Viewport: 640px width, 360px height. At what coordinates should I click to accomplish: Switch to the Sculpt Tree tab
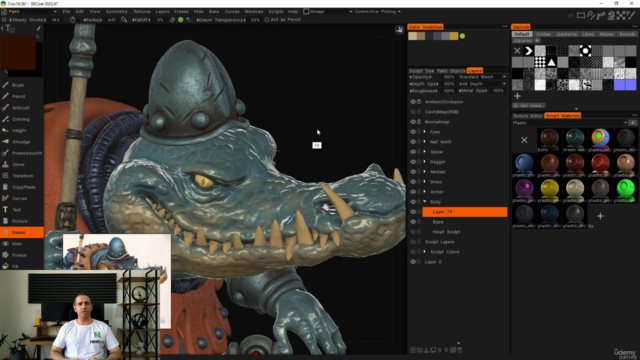click(x=422, y=71)
